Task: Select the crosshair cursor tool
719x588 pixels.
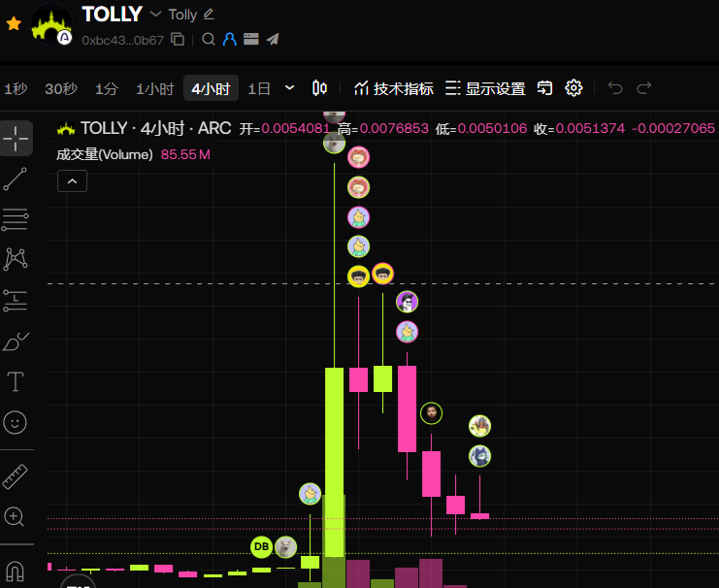Action: coord(16,138)
